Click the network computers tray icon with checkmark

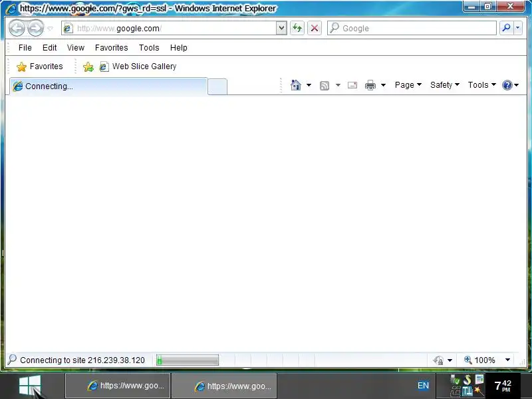pyautogui.click(x=455, y=380)
